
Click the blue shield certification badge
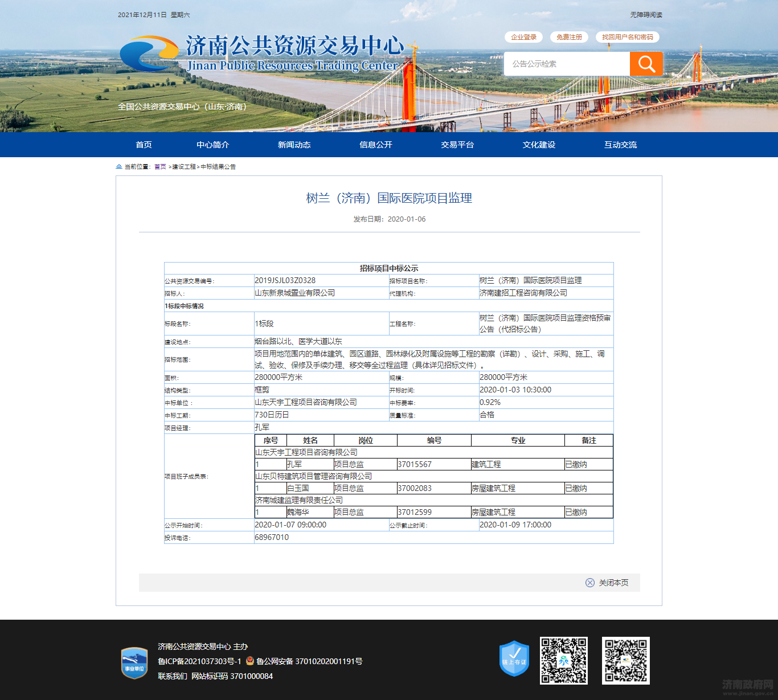(x=514, y=659)
